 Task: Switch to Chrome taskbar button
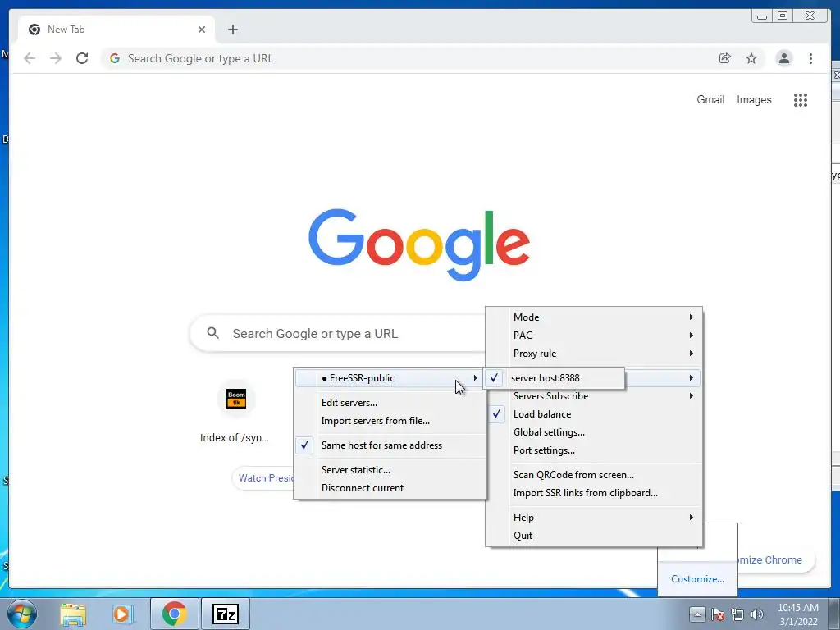pyautogui.click(x=175, y=614)
